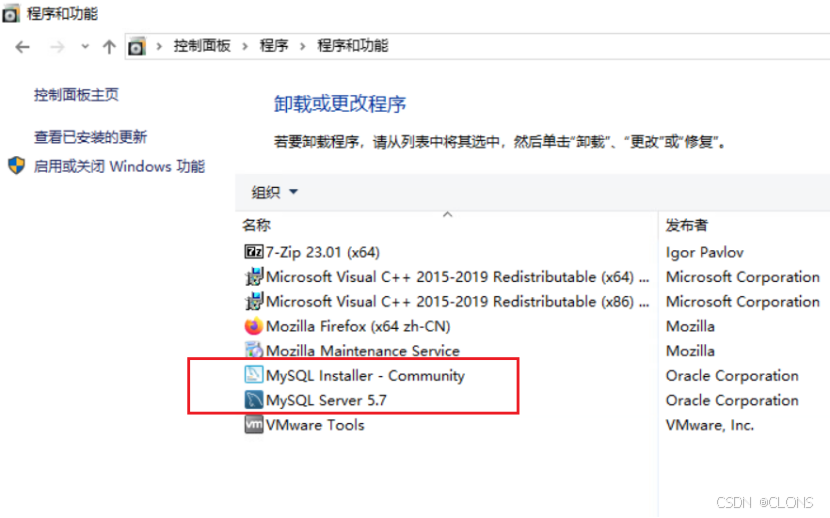Click the Visual C++ x86 redistributable icon
Image resolution: width=830 pixels, height=518 pixels.
[254, 302]
